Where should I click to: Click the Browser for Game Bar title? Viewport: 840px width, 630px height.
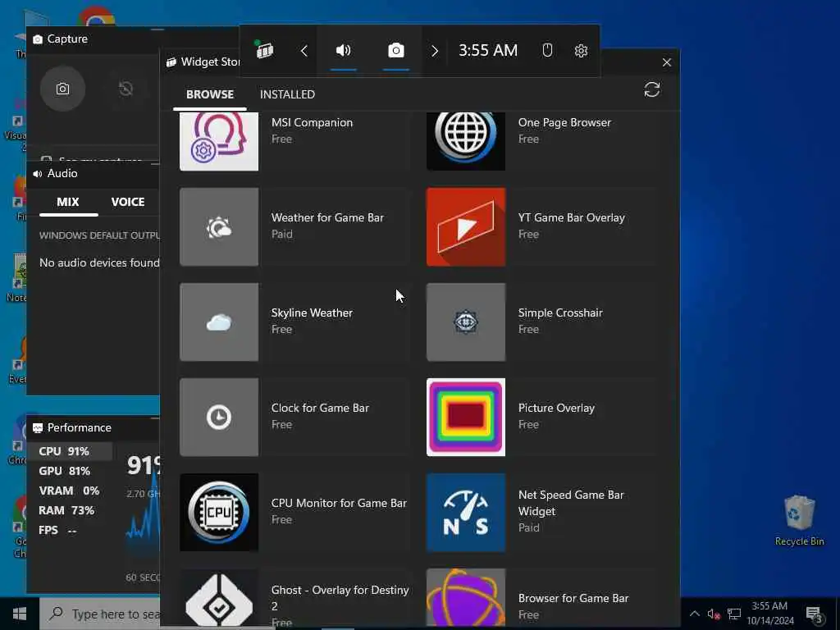[x=573, y=598]
